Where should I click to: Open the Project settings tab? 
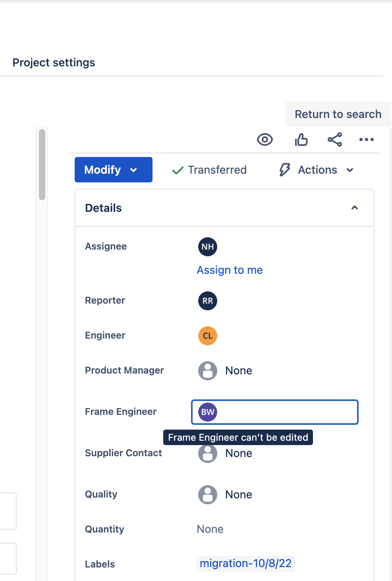(x=54, y=62)
